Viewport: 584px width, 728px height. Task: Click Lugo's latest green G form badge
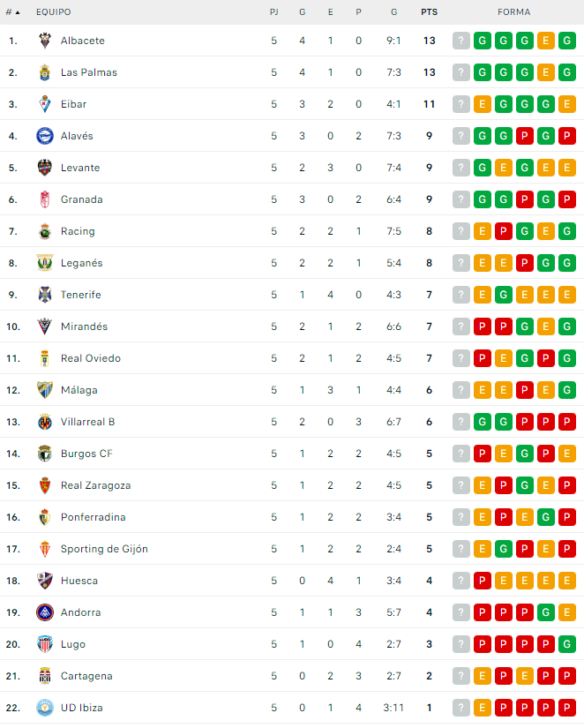(567, 644)
